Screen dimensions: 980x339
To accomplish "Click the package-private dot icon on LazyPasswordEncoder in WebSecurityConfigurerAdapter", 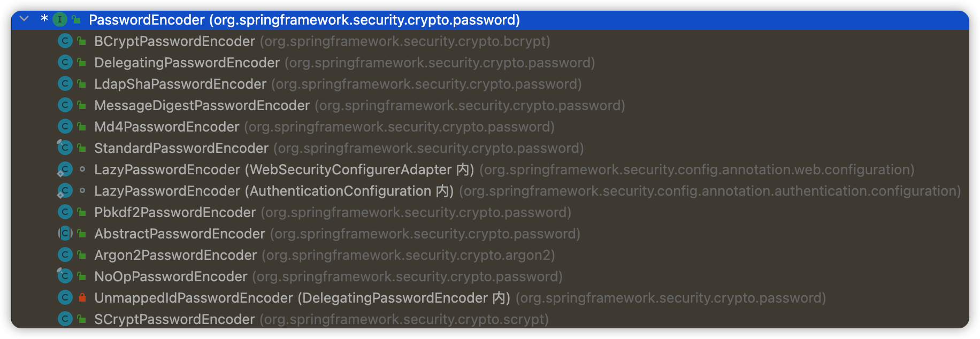I will pos(82,169).
